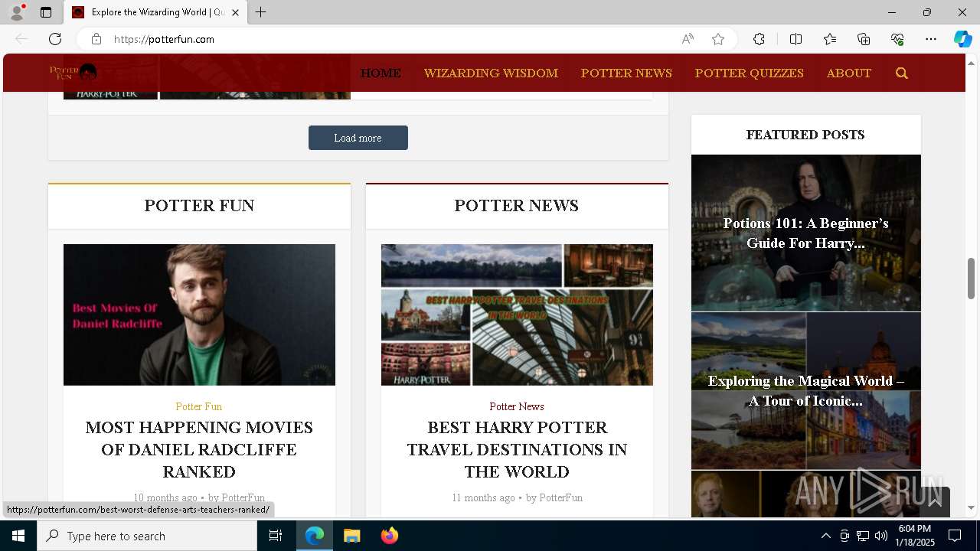Open the ABOUT menu item

[849, 73]
